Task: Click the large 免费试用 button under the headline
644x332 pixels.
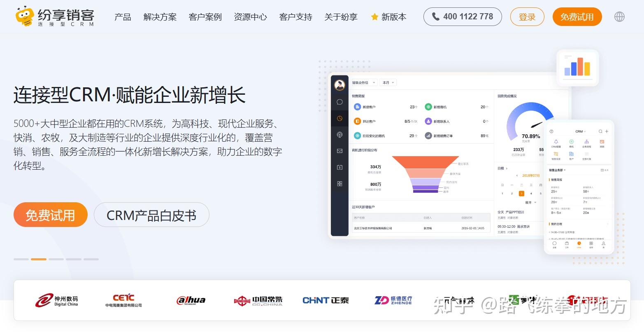Action: tap(51, 215)
